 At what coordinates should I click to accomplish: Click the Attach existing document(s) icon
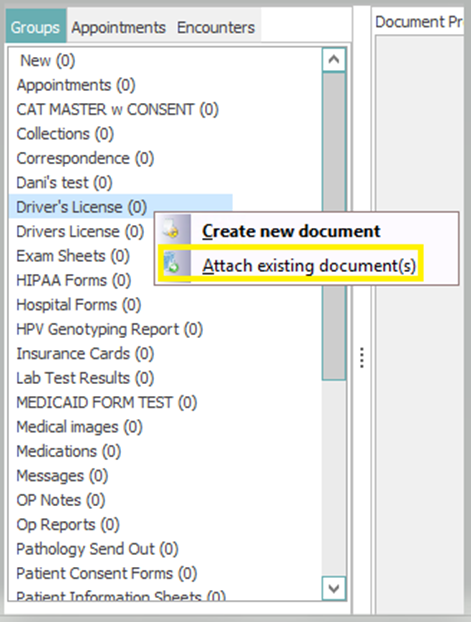pyautogui.click(x=171, y=263)
